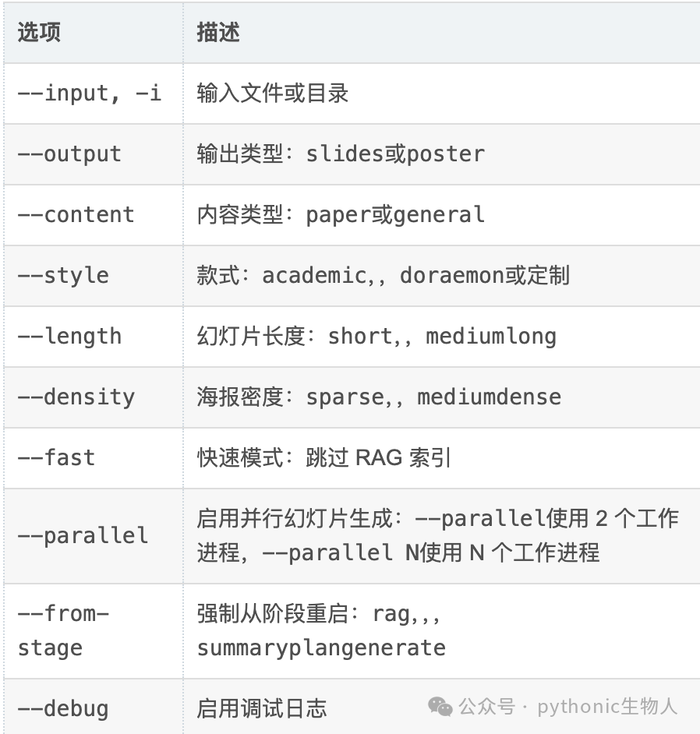The image size is (700, 734).
Task: Select the --input, -i option cell
Action: pos(94,94)
